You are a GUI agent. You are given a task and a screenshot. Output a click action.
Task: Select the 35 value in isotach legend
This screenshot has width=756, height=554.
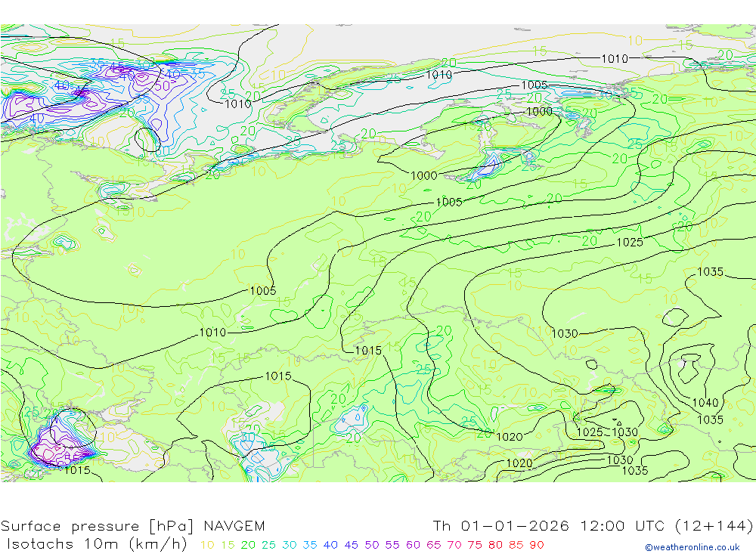(x=310, y=545)
